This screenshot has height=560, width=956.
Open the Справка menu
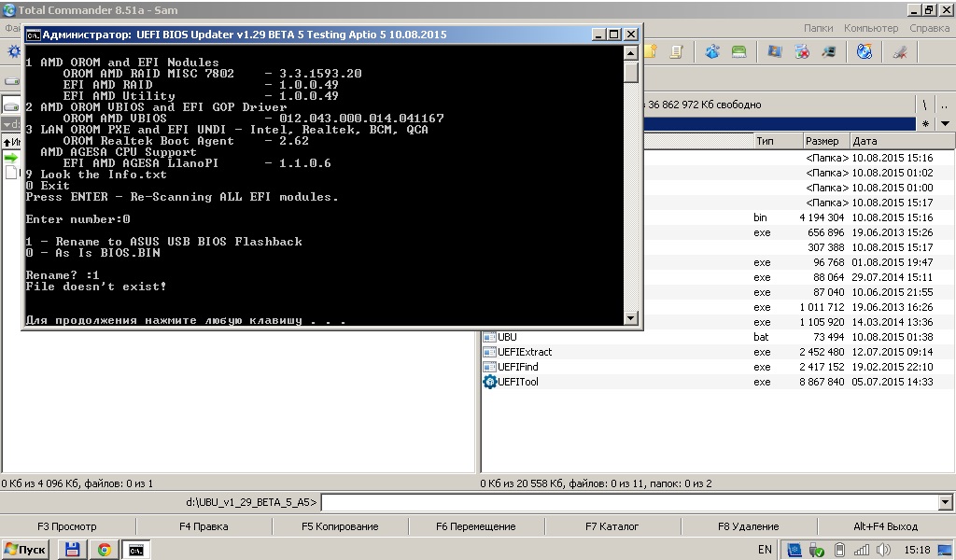point(929,28)
